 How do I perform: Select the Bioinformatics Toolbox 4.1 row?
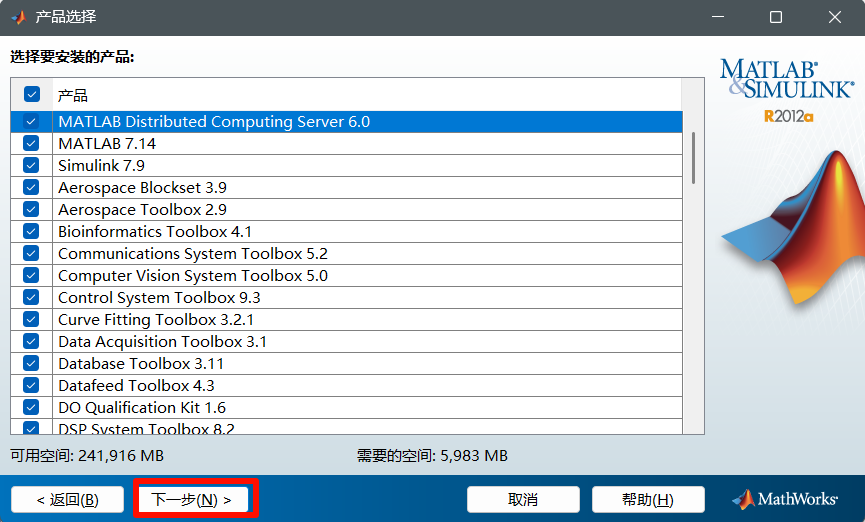coord(346,231)
